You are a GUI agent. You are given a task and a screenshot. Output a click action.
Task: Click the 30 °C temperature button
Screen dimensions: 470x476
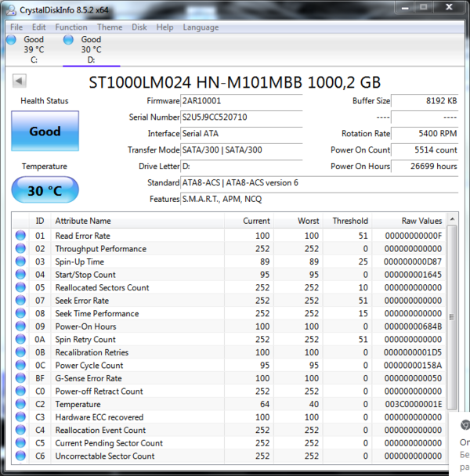coord(45,190)
